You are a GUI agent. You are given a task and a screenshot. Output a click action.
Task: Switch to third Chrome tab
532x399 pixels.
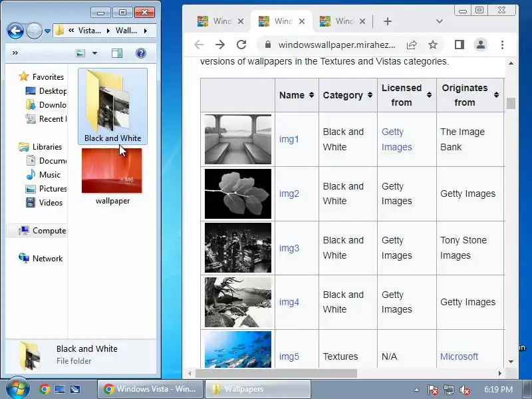pyautogui.click(x=336, y=21)
